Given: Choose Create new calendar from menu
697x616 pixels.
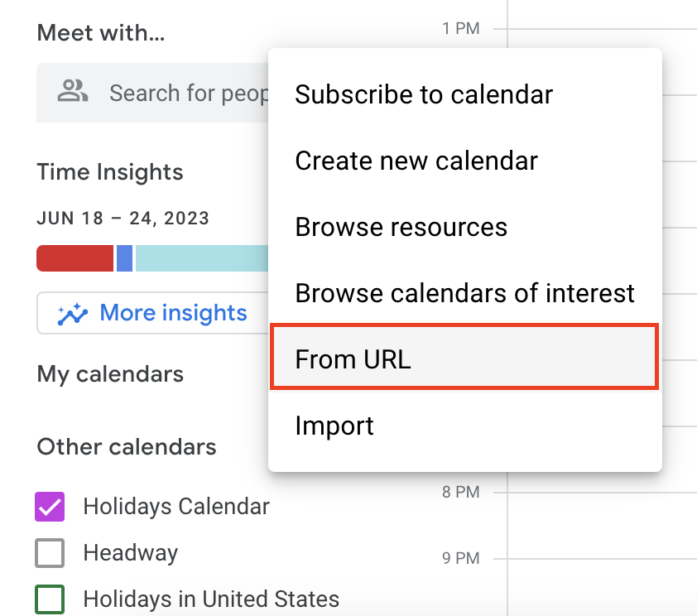Looking at the screenshot, I should click(x=416, y=161).
